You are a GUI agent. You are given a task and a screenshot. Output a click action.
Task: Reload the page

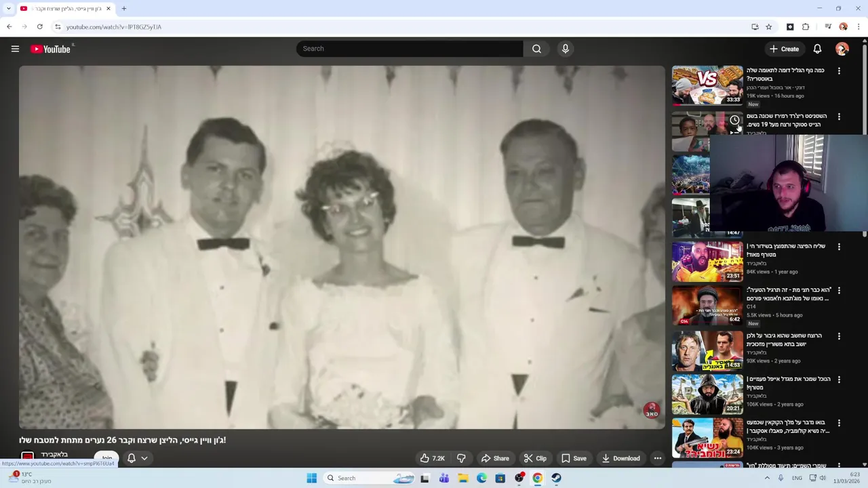pos(40,26)
